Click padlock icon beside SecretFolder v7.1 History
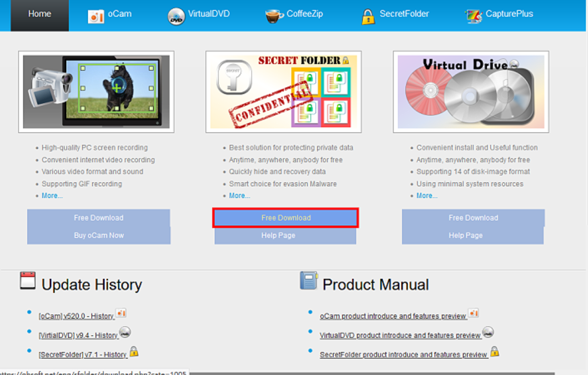Image resolution: width=588 pixels, height=375 pixels. pos(134,351)
